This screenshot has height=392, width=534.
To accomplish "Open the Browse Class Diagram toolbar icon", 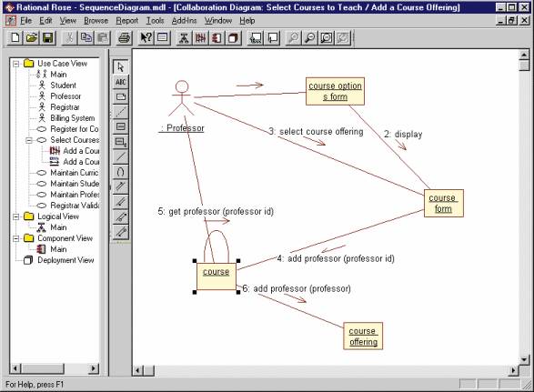I will (184, 38).
